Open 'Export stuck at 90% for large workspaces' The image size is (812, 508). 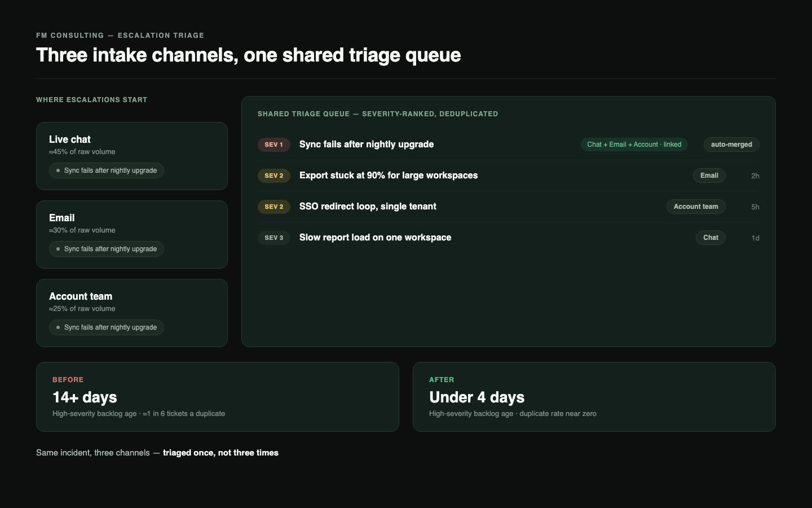point(389,176)
